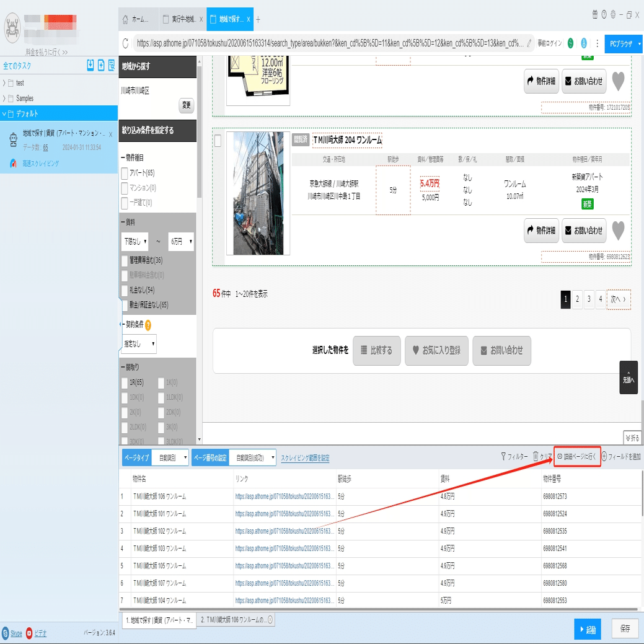The image size is (644, 644).
Task: Click お問い合わせ button for TM川崎大師 204
Action: click(584, 231)
